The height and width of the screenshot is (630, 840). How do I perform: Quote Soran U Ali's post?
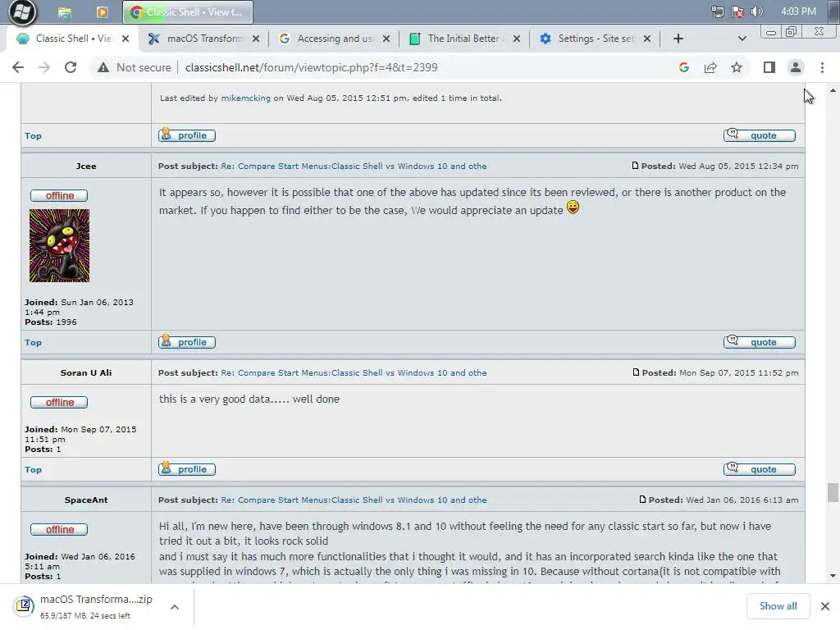(x=760, y=469)
